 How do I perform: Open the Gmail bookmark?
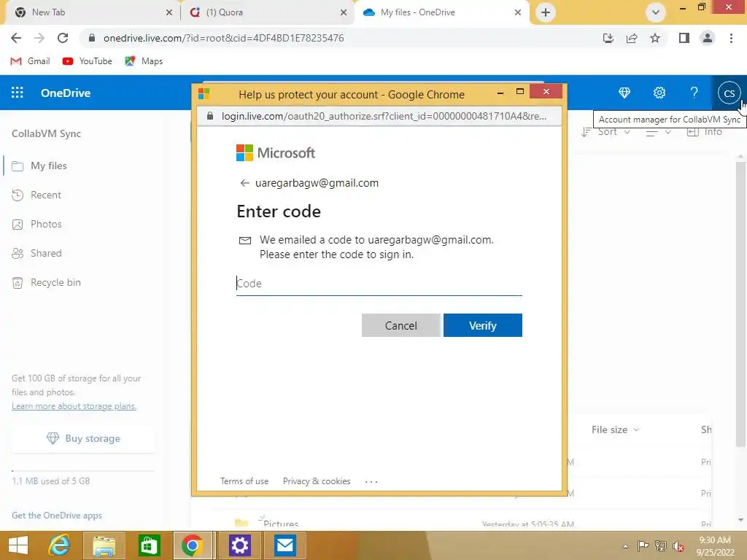click(31, 61)
